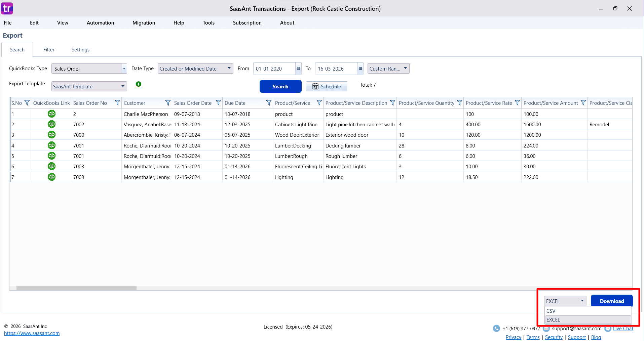The width and height of the screenshot is (644, 341).
Task: Click the blue Search button
Action: pos(280,86)
